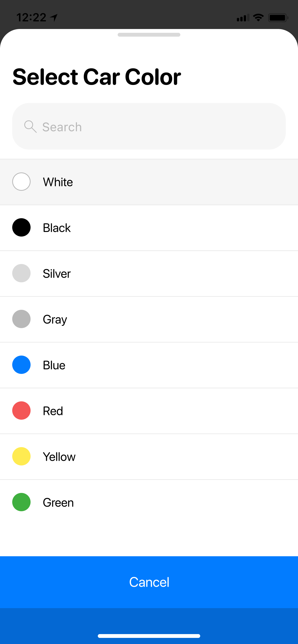298x644 pixels.
Task: Select the Green color swatch circle
Action: (x=21, y=502)
